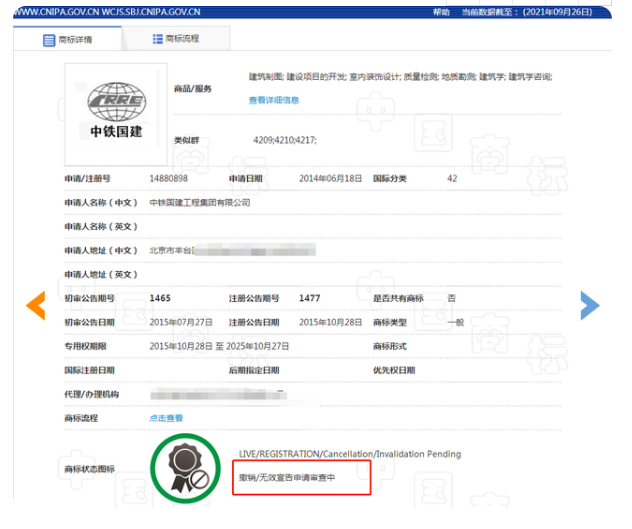This screenshot has width=632, height=529.
Task: Click the data cutoff date 2021年09月26日
Action: coord(557,12)
